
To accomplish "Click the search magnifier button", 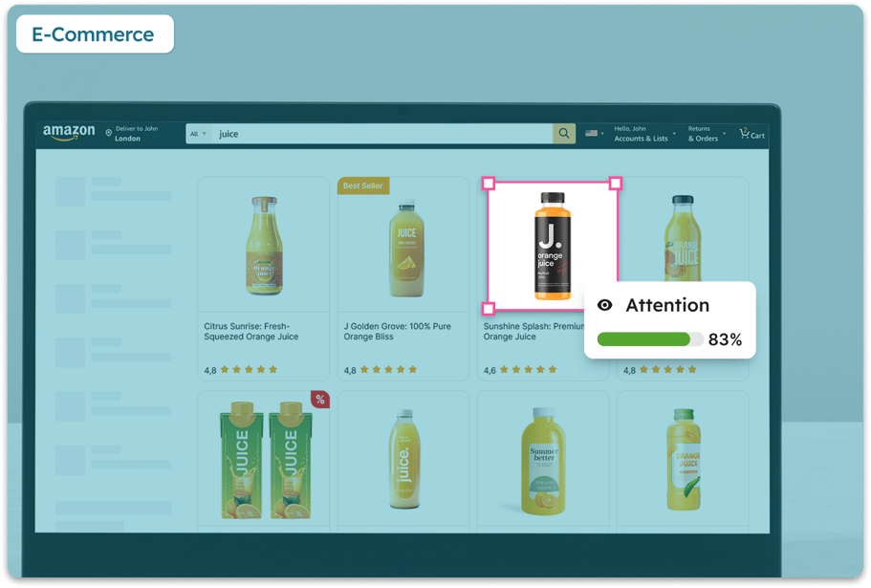I will click(x=564, y=134).
